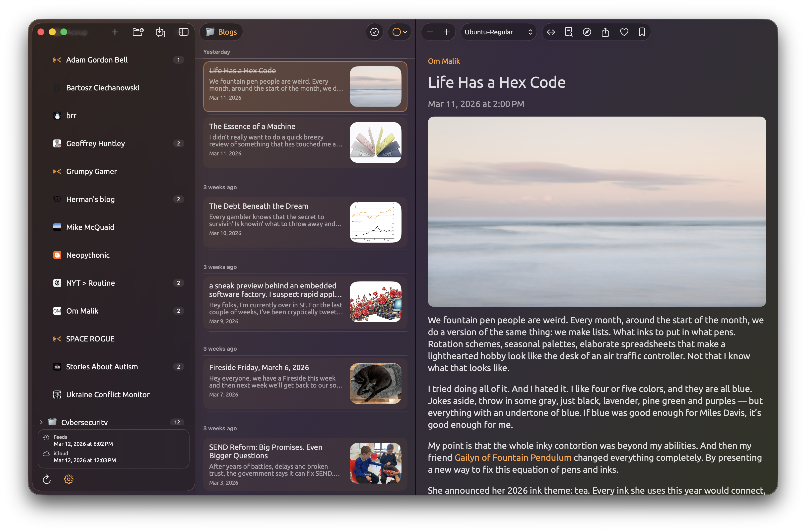Image resolution: width=806 pixels, height=532 pixels.
Task: Add a new feed with plus icon
Action: point(115,32)
